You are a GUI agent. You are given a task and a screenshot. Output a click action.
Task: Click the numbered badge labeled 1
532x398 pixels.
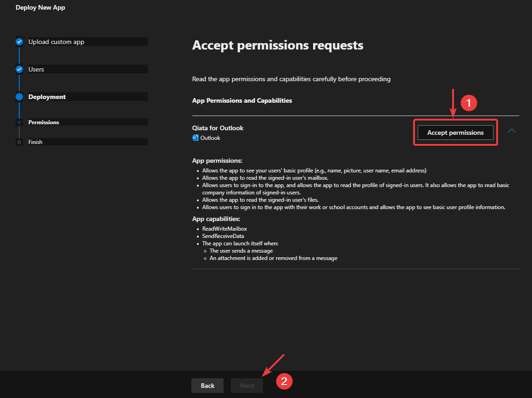coord(469,103)
